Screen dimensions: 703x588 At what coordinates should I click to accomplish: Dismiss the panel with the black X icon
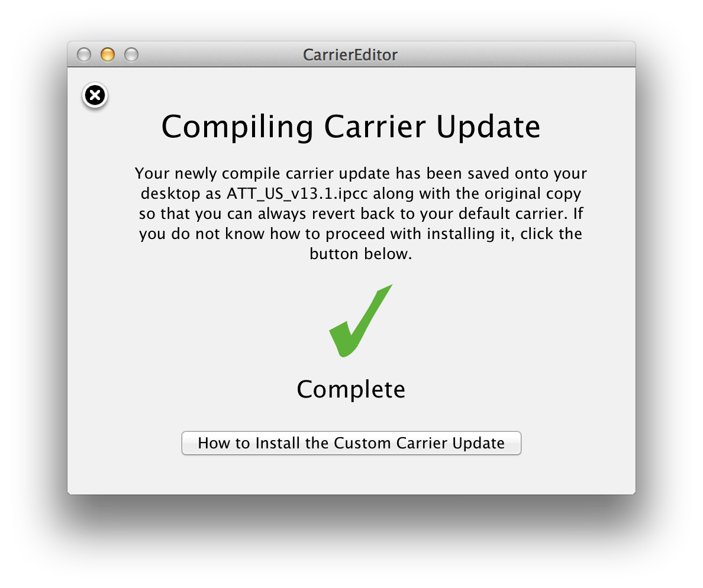click(95, 95)
